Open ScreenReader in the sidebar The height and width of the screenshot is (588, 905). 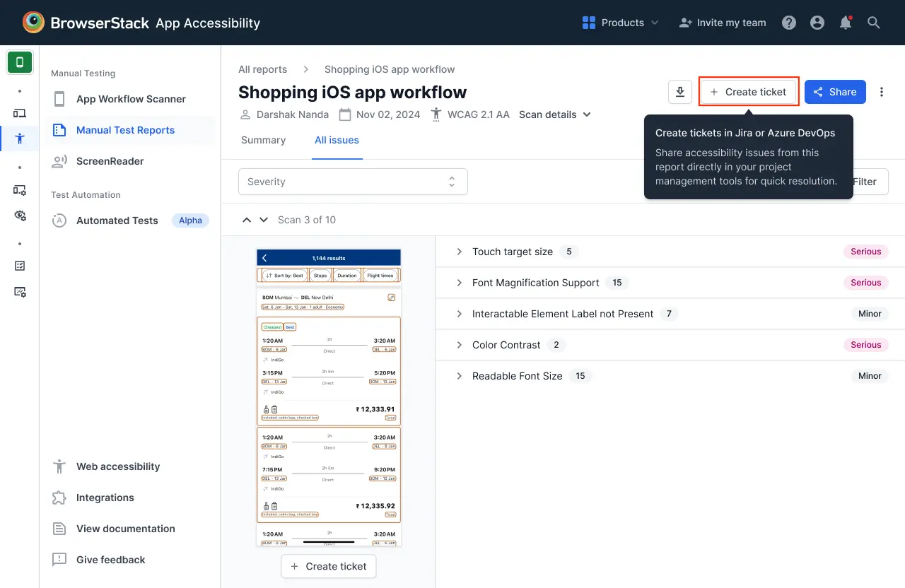pyautogui.click(x=110, y=161)
